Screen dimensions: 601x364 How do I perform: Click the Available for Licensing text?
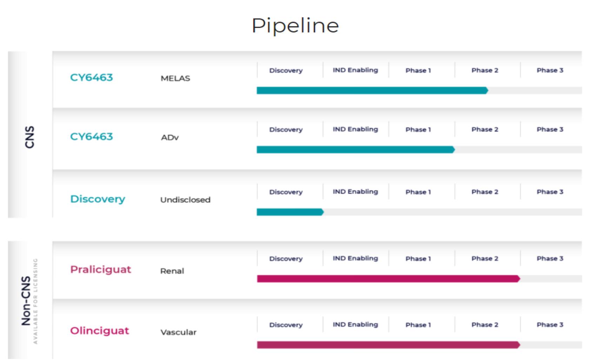point(35,301)
